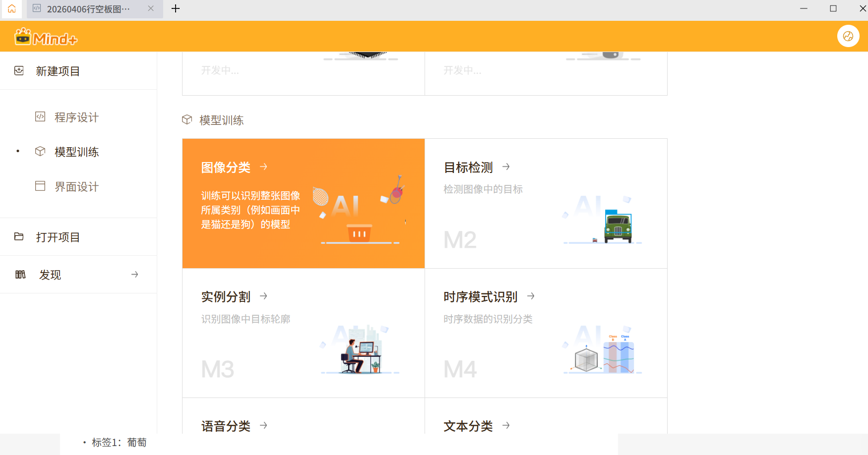This screenshot has width=868, height=455.
Task: Open the round icon at header right
Action: tap(848, 36)
